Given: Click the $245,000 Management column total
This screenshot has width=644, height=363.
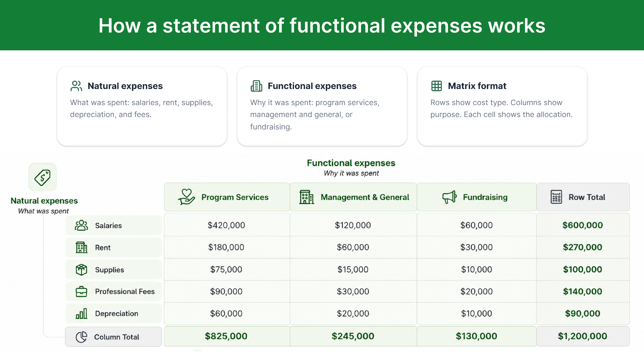Looking at the screenshot, I should 353,336.
